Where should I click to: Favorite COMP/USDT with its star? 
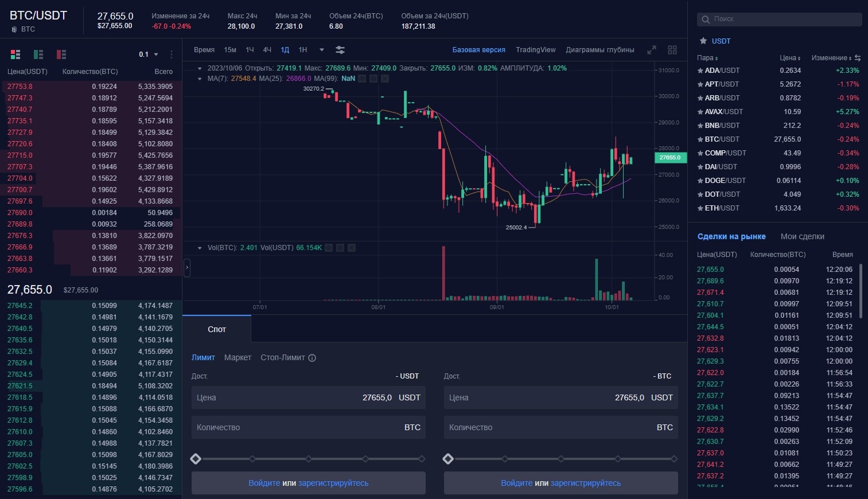point(700,153)
